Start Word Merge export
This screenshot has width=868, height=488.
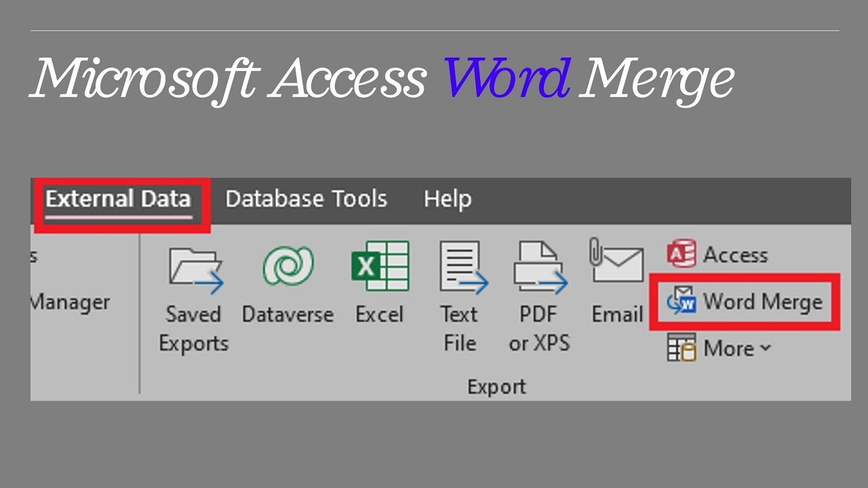[745, 302]
